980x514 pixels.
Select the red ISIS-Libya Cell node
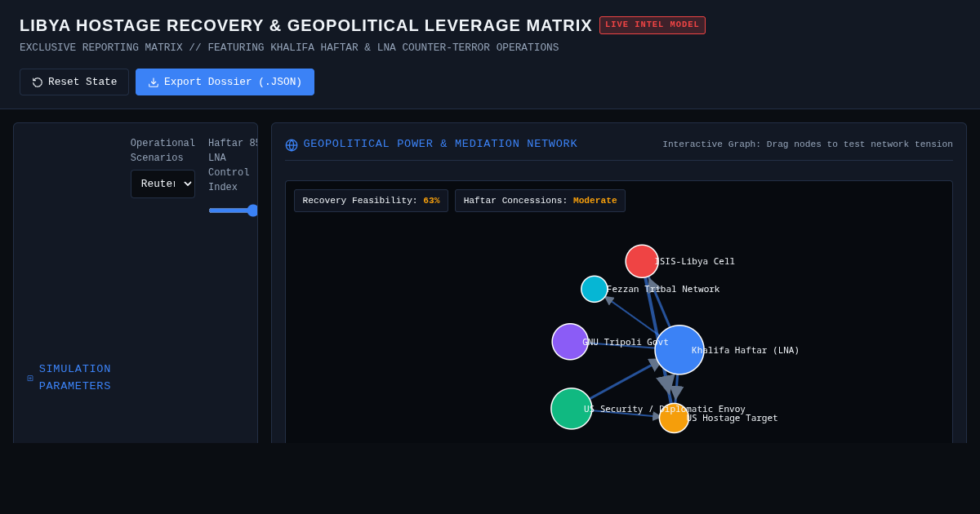point(642,261)
